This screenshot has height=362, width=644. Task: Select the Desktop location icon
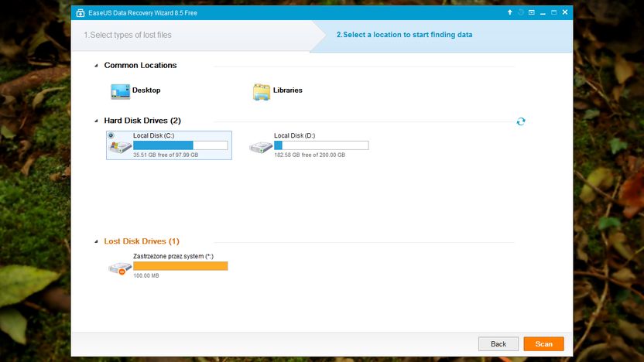[x=120, y=91]
